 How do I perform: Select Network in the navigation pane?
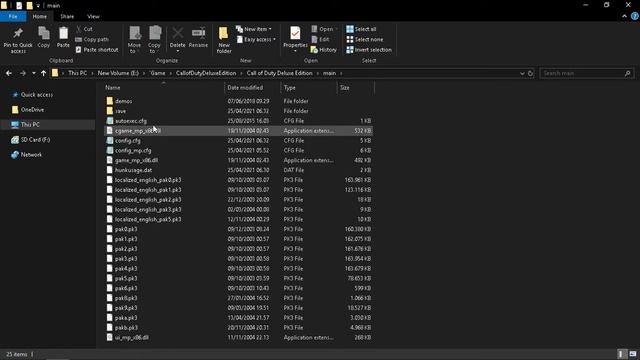pos(31,155)
